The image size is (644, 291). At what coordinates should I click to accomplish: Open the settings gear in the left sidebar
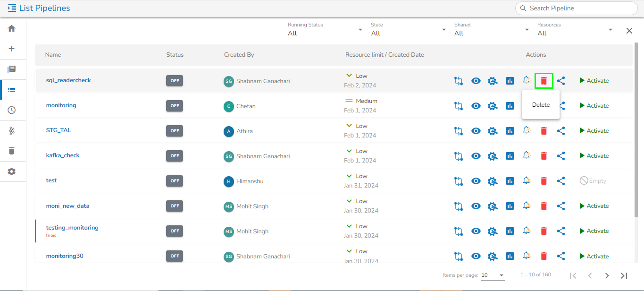pyautogui.click(x=12, y=171)
